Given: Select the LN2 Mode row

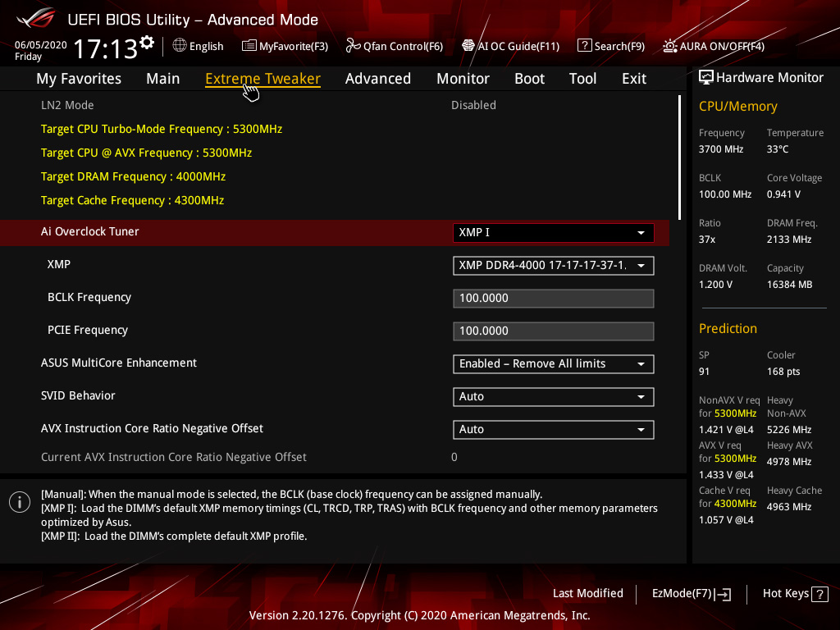Looking at the screenshot, I should [x=335, y=105].
